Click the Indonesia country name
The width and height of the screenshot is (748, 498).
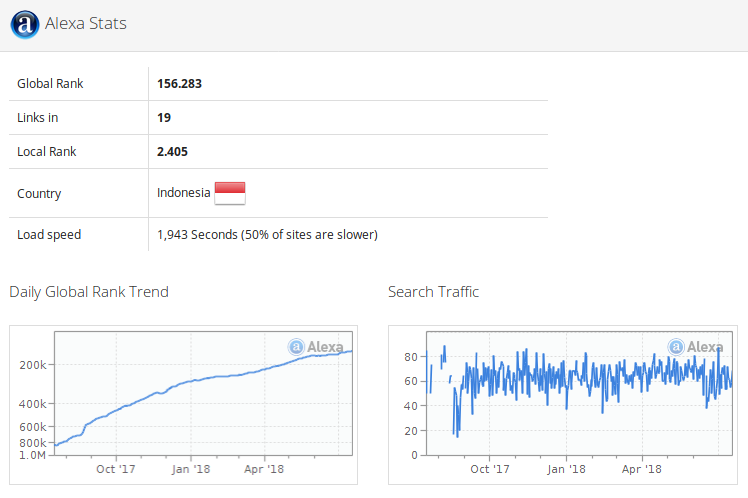184,193
